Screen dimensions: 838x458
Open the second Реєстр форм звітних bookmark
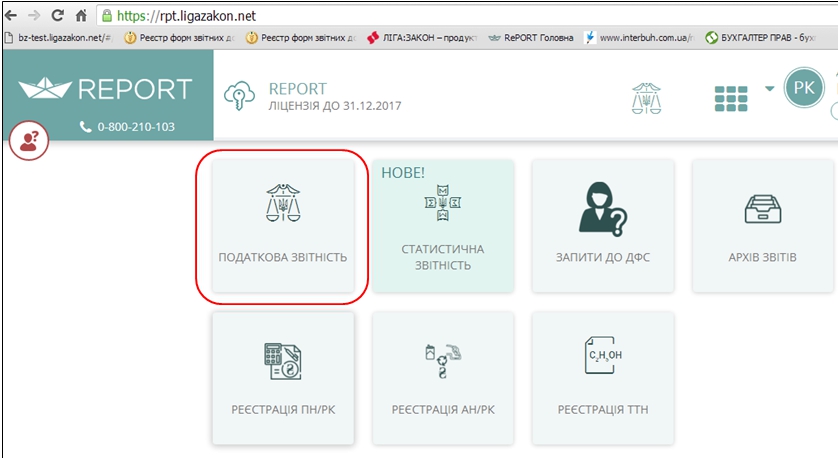pos(300,38)
